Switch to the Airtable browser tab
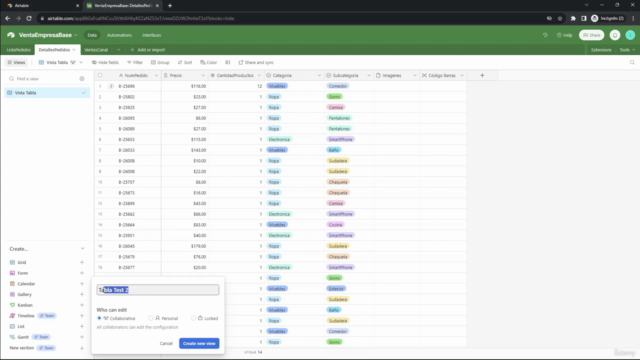 click(x=41, y=6)
